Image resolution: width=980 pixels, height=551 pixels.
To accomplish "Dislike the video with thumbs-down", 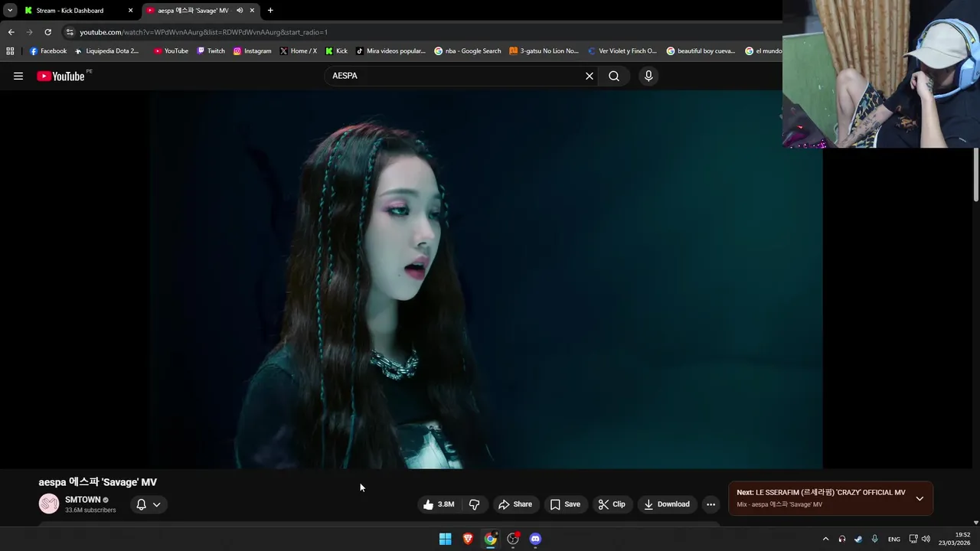I will point(475,504).
